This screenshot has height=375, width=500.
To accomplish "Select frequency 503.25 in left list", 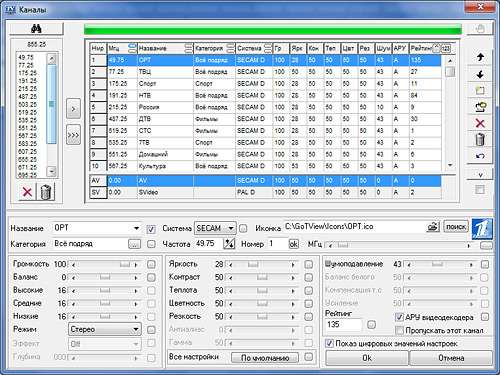I will tap(28, 104).
